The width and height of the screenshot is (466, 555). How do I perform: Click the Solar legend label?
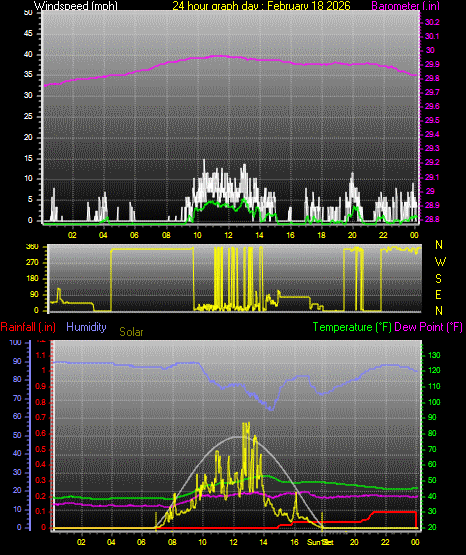tap(131, 332)
